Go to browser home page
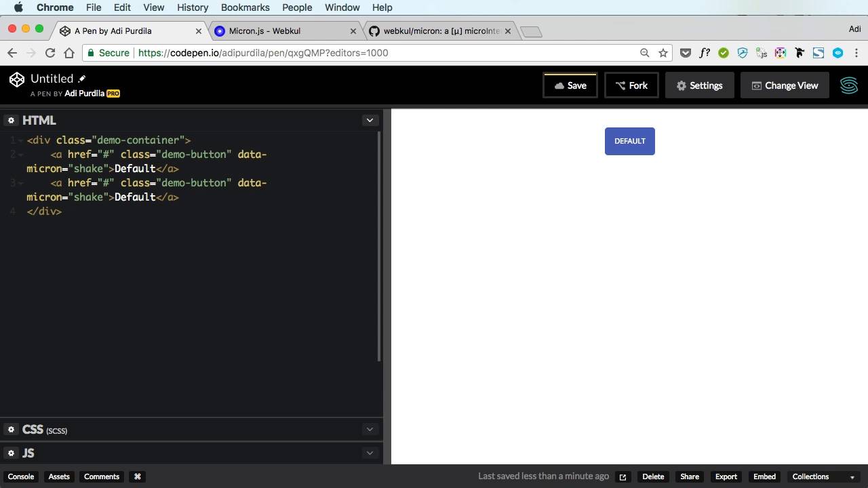 (x=69, y=53)
